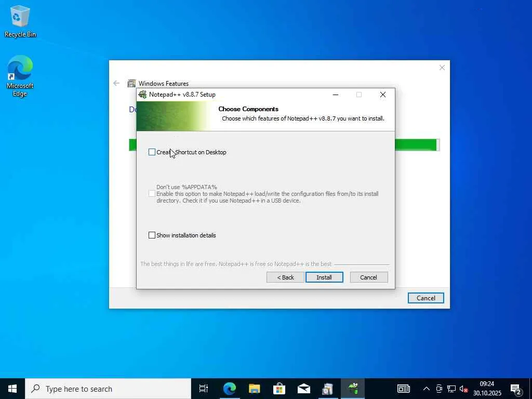Open the network status tray icon

[x=451, y=389]
